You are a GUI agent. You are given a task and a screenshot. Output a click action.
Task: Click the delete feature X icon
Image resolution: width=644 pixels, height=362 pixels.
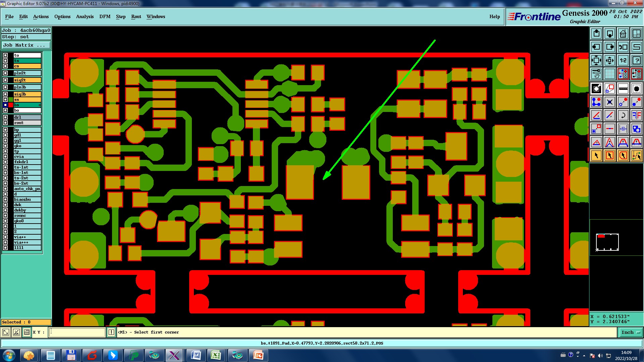(609, 102)
